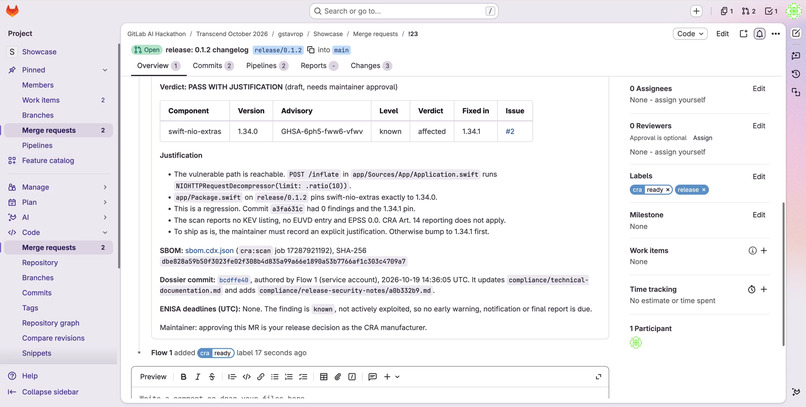Open the new chat icon in right rail

(x=796, y=56)
